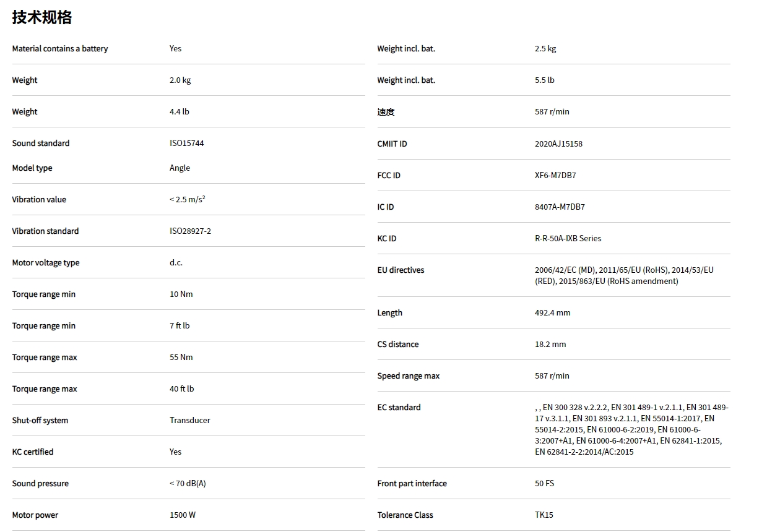780x532 pixels.
Task: Click the FCC ID value XF6-M7DB7
Action: 555,176
